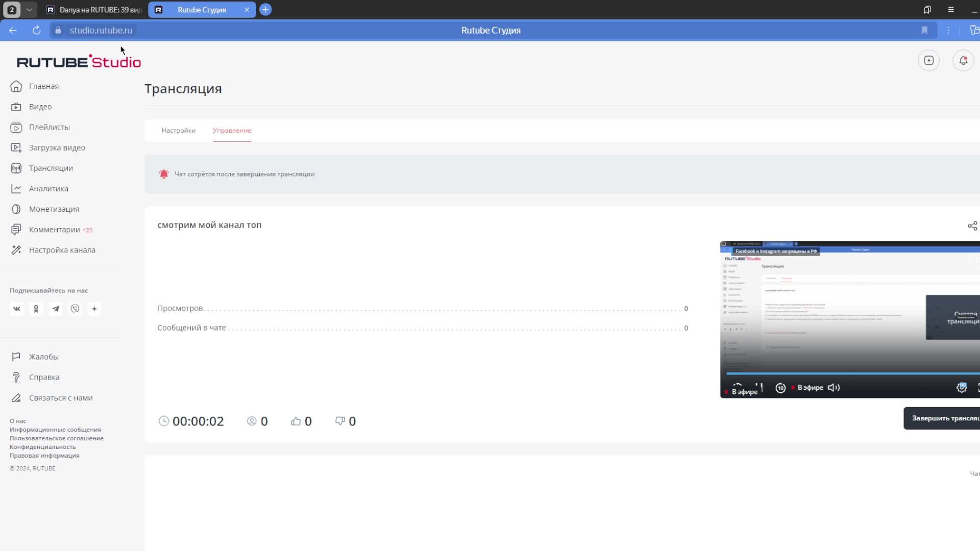Open Главная in the sidebar

pyautogui.click(x=35, y=86)
